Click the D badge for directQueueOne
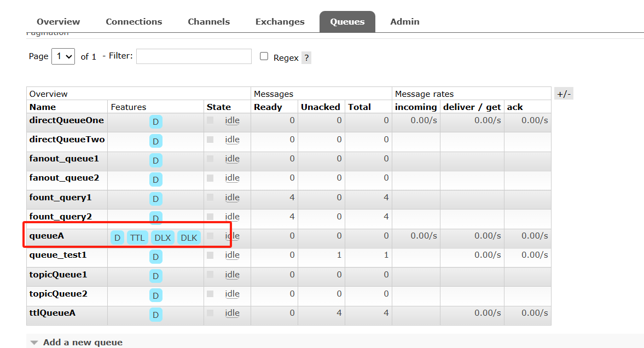The image size is (644, 348). coord(155,122)
